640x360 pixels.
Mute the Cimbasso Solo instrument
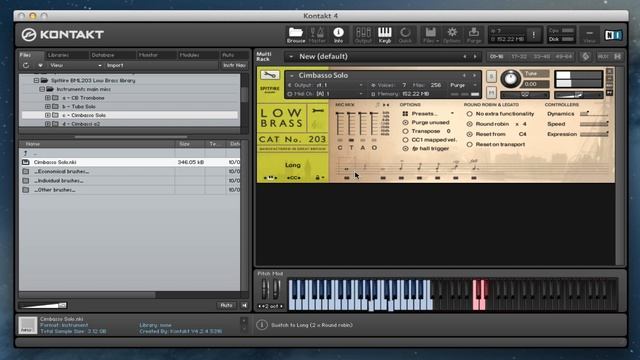pyautogui.click(x=491, y=93)
